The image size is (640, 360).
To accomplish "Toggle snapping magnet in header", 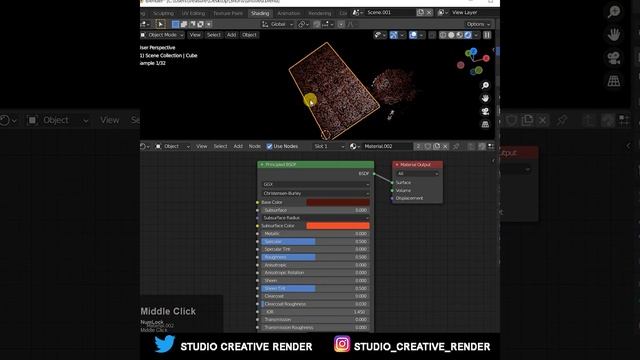I will tap(317, 24).
